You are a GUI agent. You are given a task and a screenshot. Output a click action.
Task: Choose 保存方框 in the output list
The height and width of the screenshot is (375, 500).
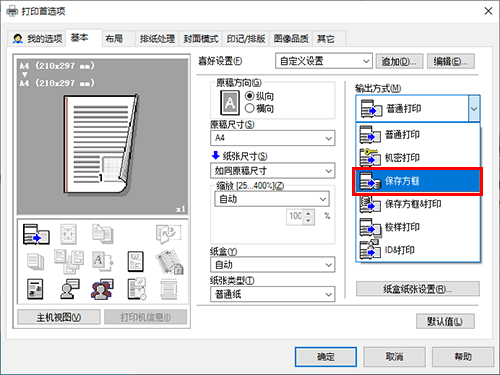418,181
